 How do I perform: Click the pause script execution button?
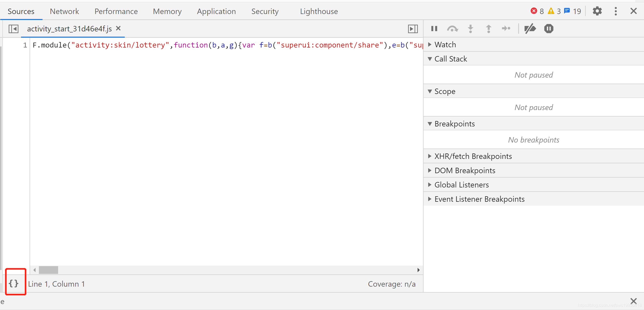434,29
